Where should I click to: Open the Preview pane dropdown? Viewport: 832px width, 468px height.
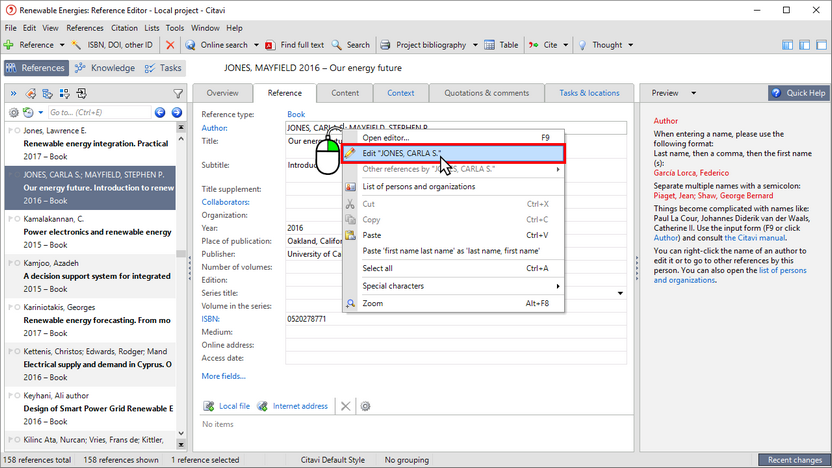(x=693, y=93)
